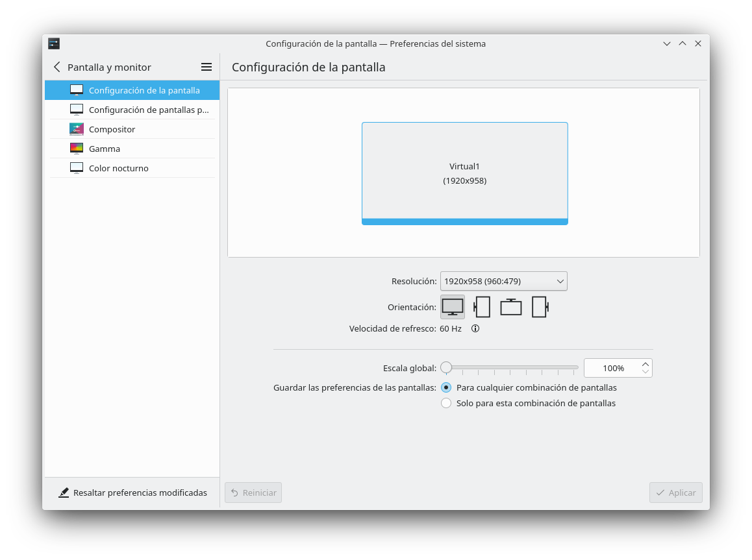Click the info icon beside 60 Hz
Screen dimensions: 752x560
tap(475, 328)
